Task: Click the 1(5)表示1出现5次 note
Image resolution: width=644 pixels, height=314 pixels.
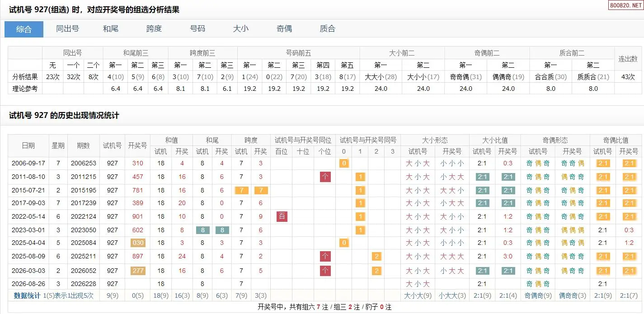Action: click(68, 295)
